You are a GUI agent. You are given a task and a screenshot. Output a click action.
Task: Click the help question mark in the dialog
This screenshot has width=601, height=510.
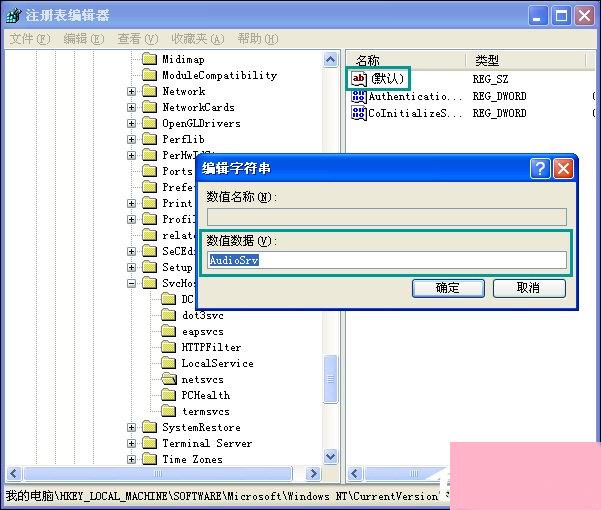coord(540,168)
